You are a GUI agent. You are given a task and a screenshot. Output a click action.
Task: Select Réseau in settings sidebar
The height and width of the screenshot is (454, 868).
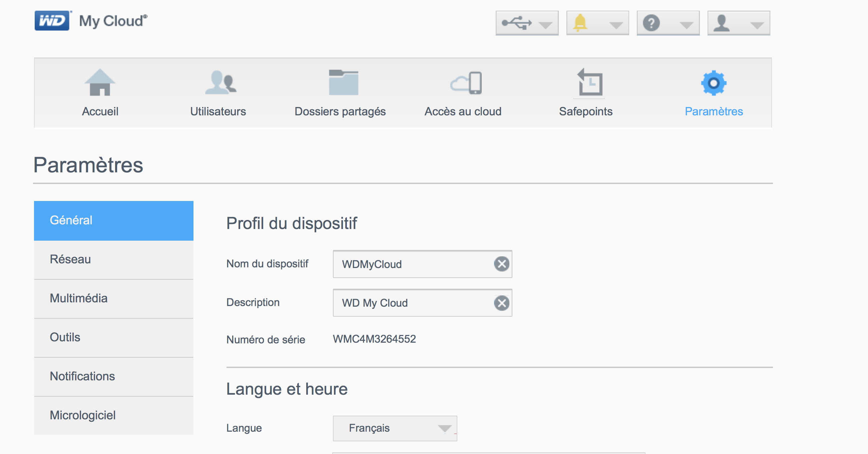[113, 260]
